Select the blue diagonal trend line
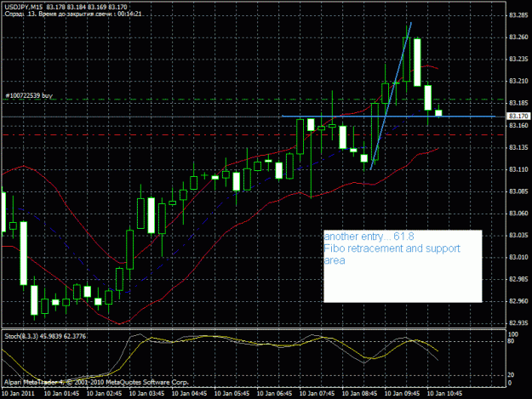 [391, 96]
